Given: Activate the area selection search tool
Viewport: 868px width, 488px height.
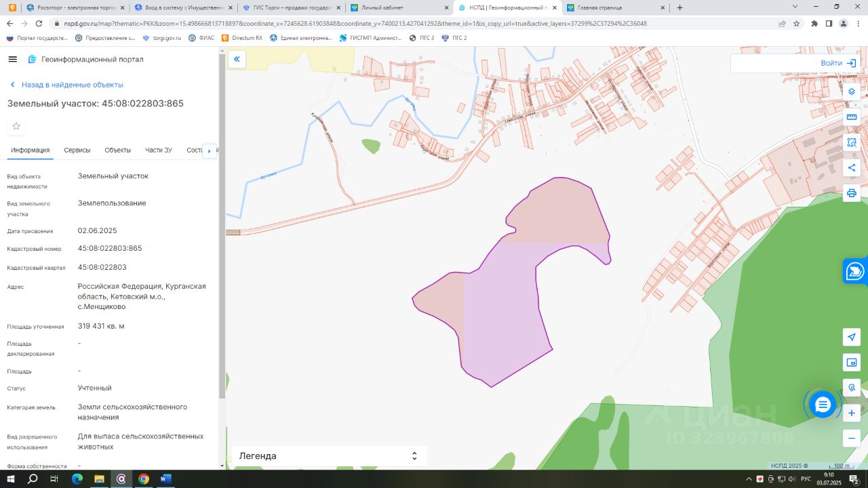Looking at the screenshot, I should click(x=852, y=142).
